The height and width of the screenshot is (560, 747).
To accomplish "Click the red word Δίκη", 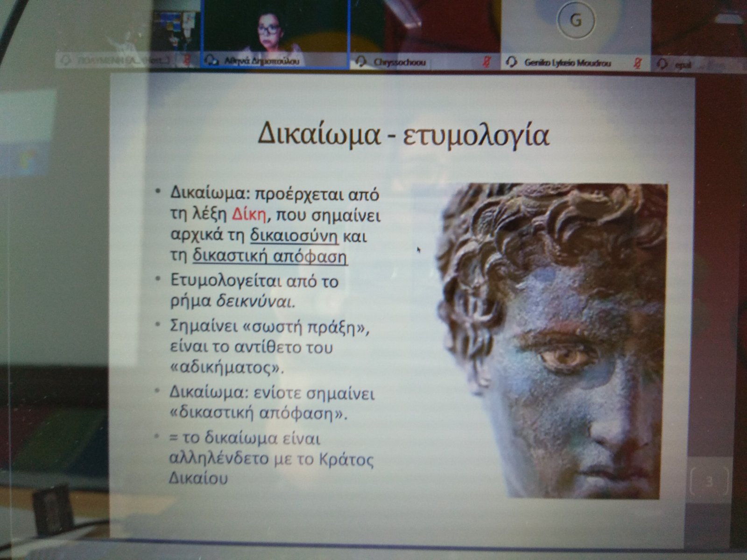I will tap(249, 215).
